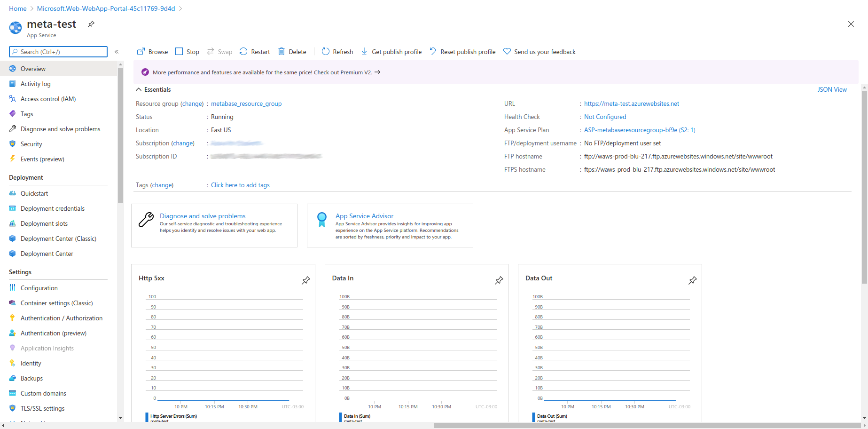Click Deployment Center (Classic) icon
The image size is (868, 429).
click(x=13, y=238)
